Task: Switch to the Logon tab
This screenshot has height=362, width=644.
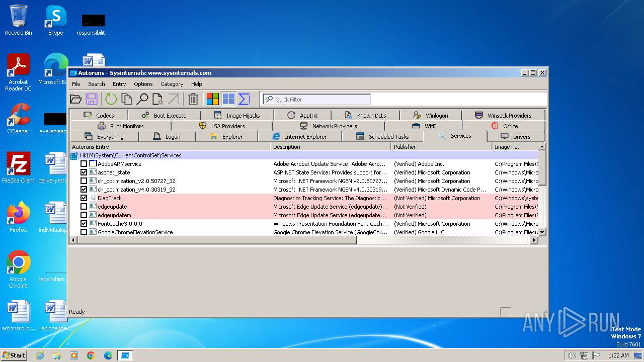Action: (167, 136)
